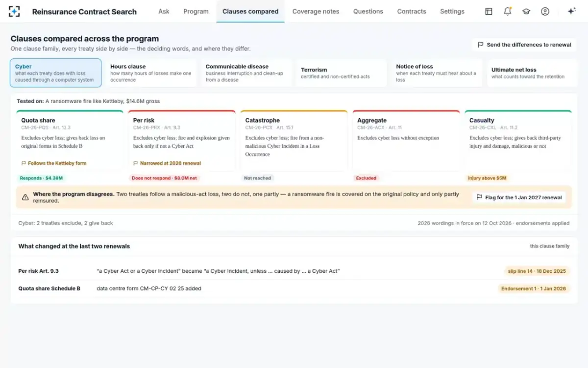Open the Coverage notes tab
The image size is (588, 368).
316,11
